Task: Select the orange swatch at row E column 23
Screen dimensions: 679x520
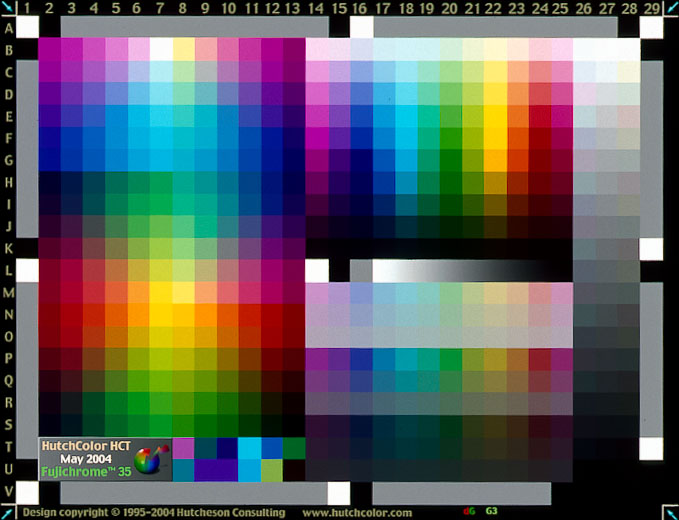Action: (518, 116)
